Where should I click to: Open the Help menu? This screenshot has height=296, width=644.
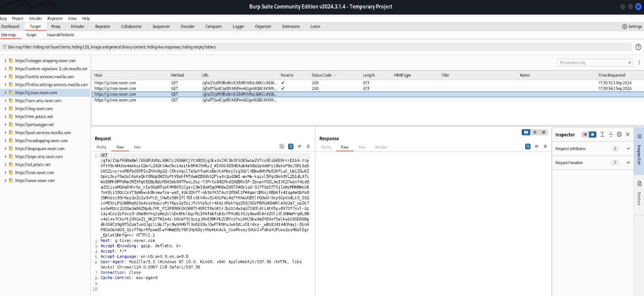coord(86,18)
